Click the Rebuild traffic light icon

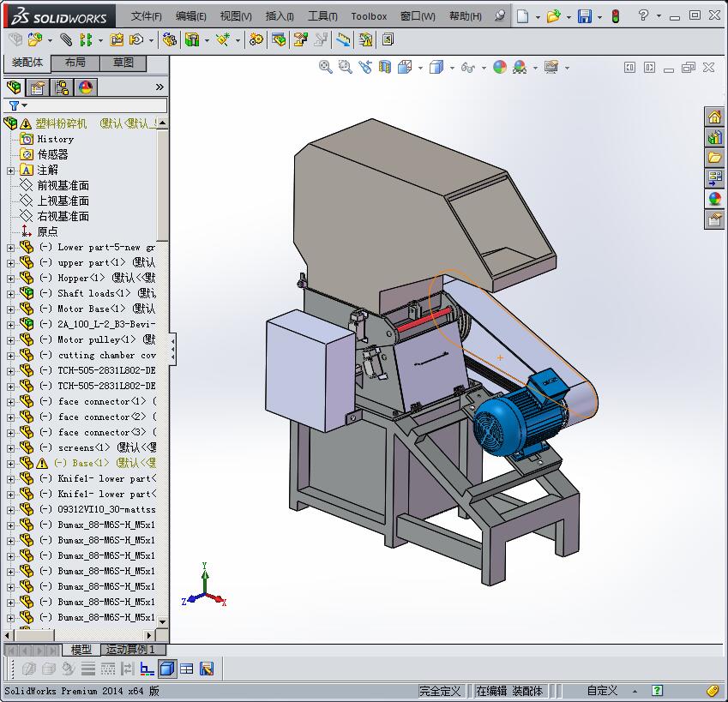(x=616, y=16)
